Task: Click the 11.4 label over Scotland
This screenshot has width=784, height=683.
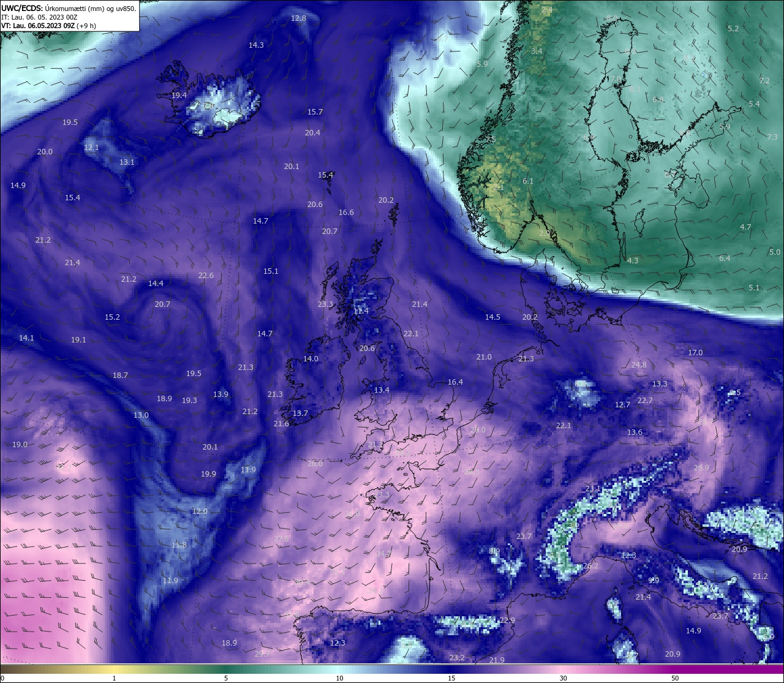Action: [361, 311]
